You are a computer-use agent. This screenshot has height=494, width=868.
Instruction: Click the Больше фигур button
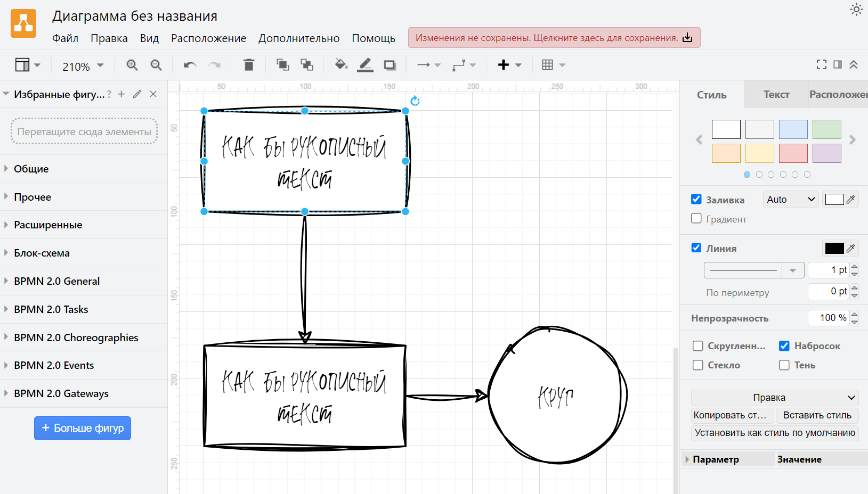pos(83,428)
